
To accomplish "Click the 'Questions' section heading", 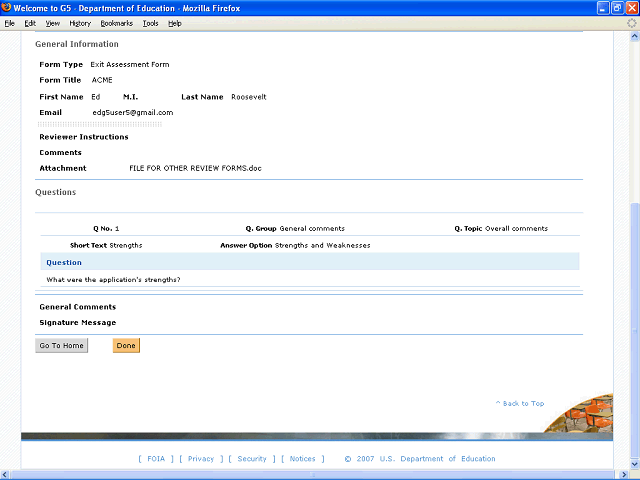I will click(x=56, y=192).
